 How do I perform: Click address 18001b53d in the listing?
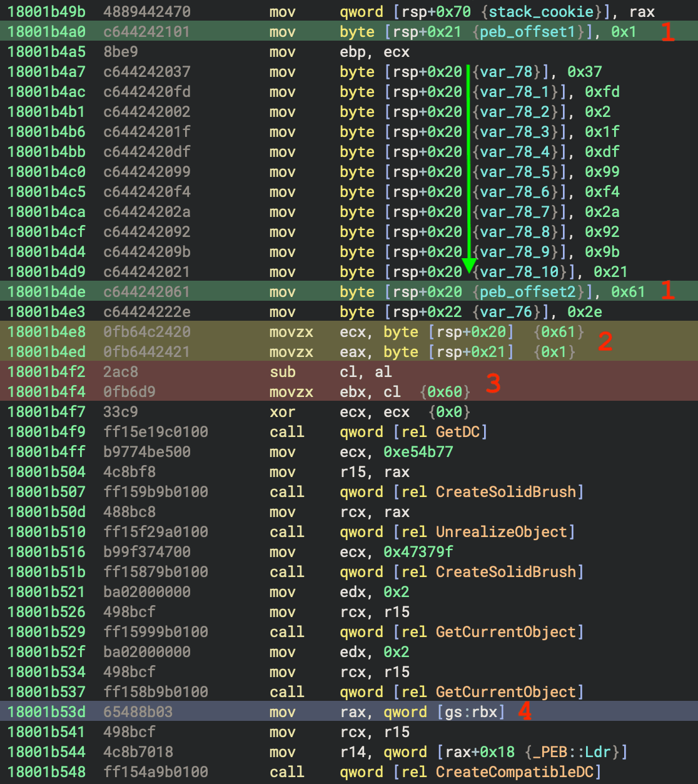pyautogui.click(x=46, y=712)
